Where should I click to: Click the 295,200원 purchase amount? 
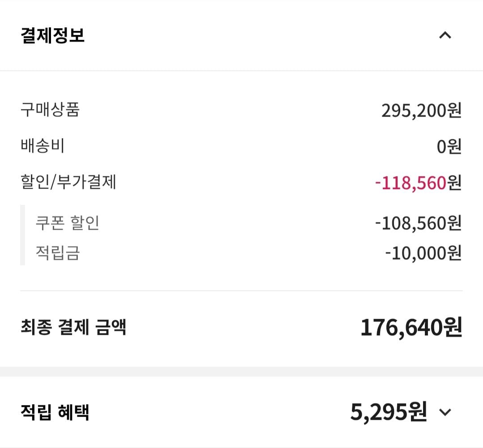point(421,110)
